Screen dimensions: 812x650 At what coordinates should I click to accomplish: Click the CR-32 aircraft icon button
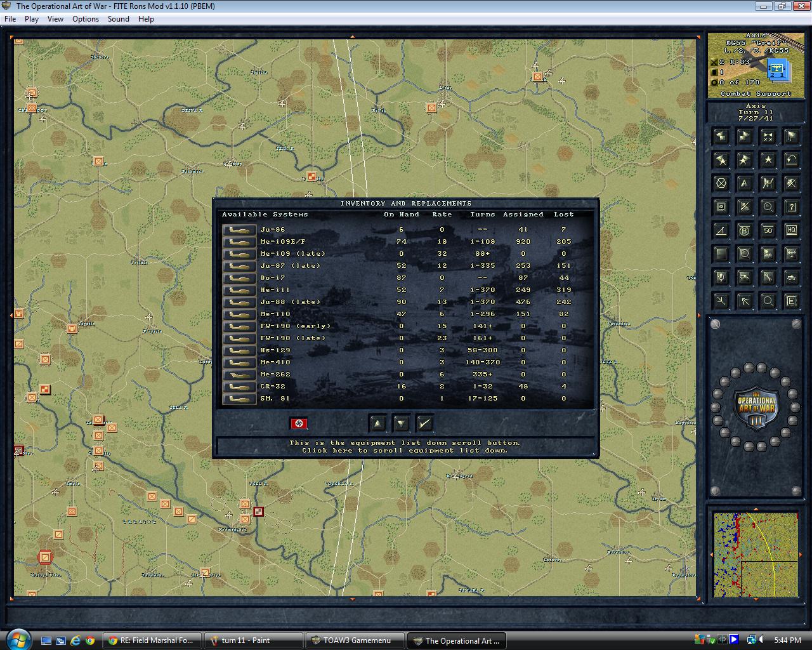coord(239,387)
